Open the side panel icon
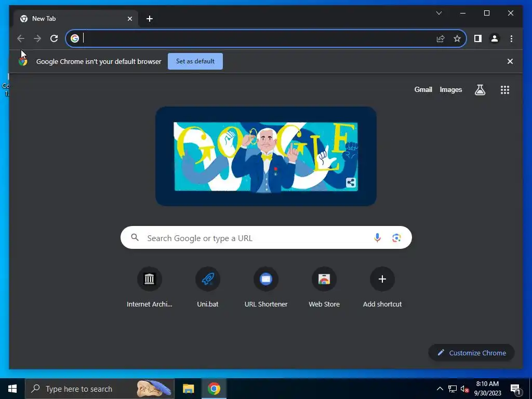The width and height of the screenshot is (532, 399). [478, 38]
